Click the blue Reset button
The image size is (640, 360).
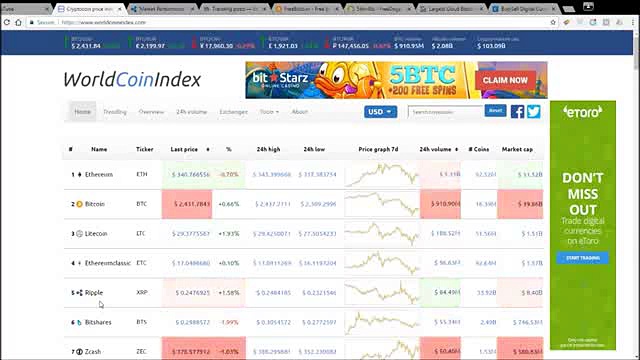(x=496, y=111)
